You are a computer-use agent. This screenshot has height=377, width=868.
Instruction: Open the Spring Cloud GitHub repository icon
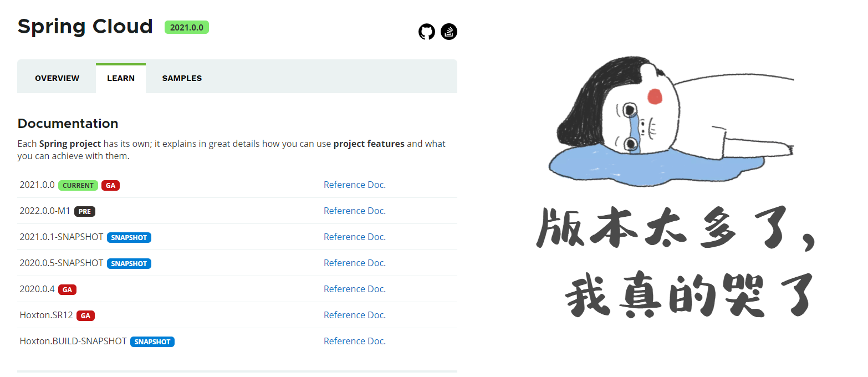coord(426,32)
